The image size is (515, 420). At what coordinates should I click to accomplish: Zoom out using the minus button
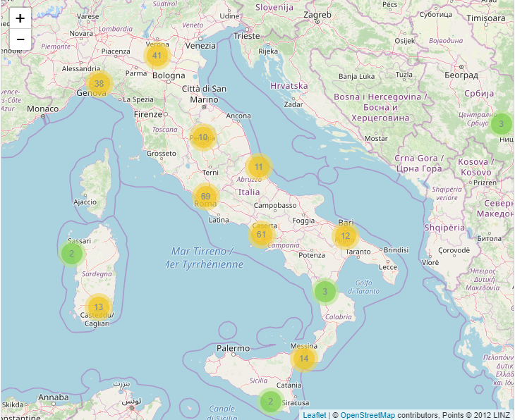(x=20, y=39)
